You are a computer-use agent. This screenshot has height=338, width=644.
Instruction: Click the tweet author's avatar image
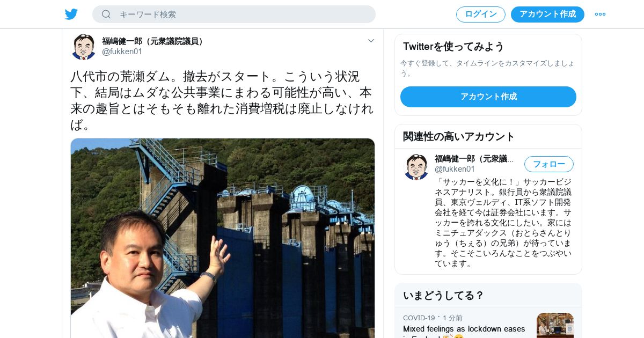coord(84,47)
